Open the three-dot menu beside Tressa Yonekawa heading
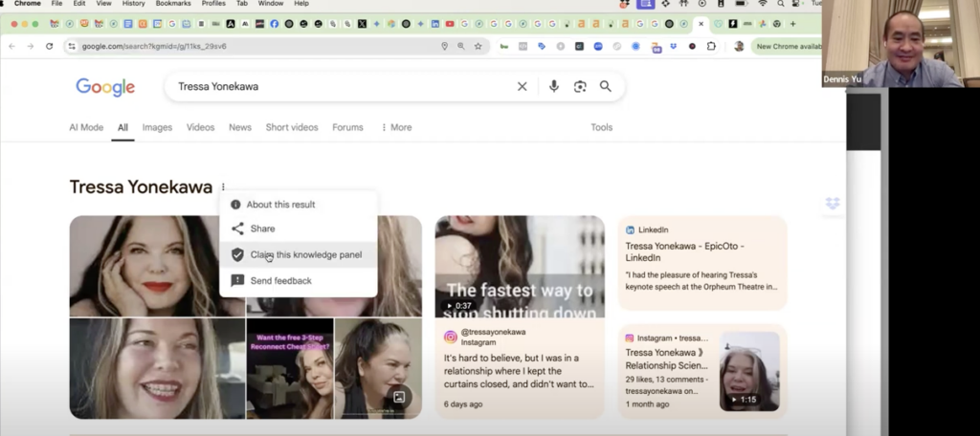The width and height of the screenshot is (980, 436). pos(223,187)
